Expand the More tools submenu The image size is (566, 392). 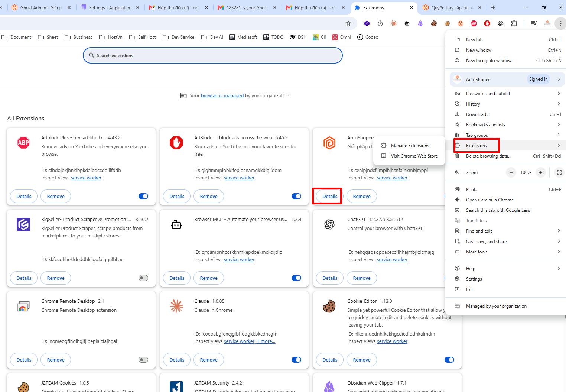[x=559, y=252]
